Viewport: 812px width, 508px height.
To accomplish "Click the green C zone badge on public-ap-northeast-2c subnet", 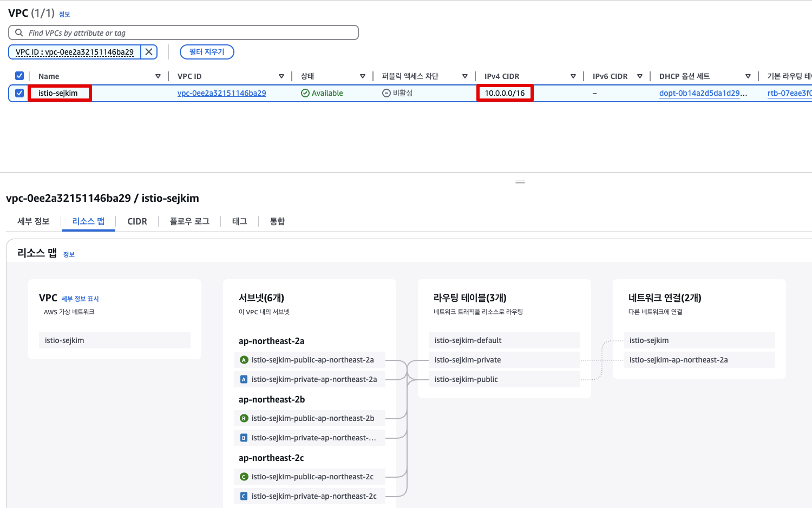I will click(244, 477).
